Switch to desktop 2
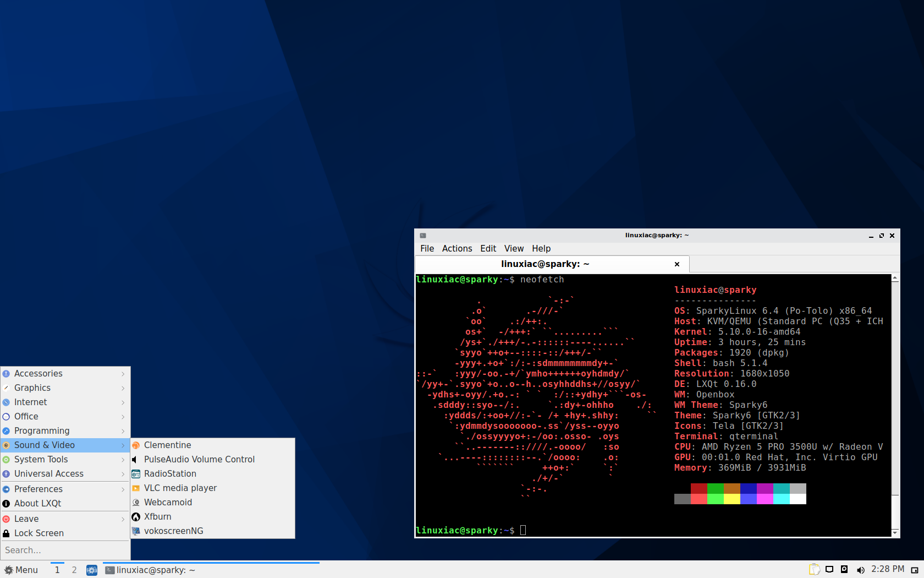Image resolution: width=924 pixels, height=578 pixels. pos(74,570)
